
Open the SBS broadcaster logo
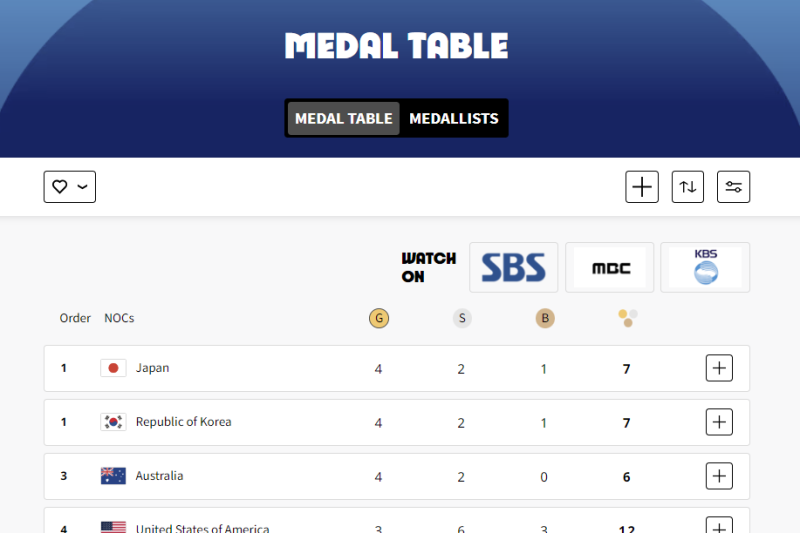(514, 267)
